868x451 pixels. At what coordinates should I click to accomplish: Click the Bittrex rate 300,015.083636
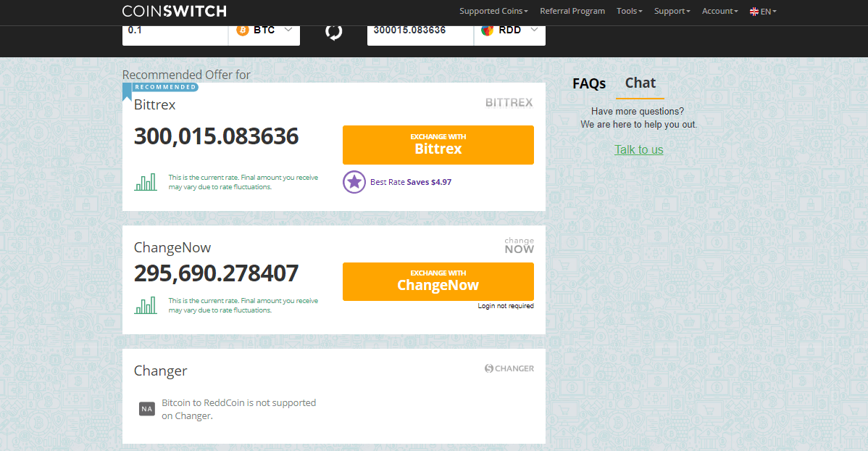(217, 136)
